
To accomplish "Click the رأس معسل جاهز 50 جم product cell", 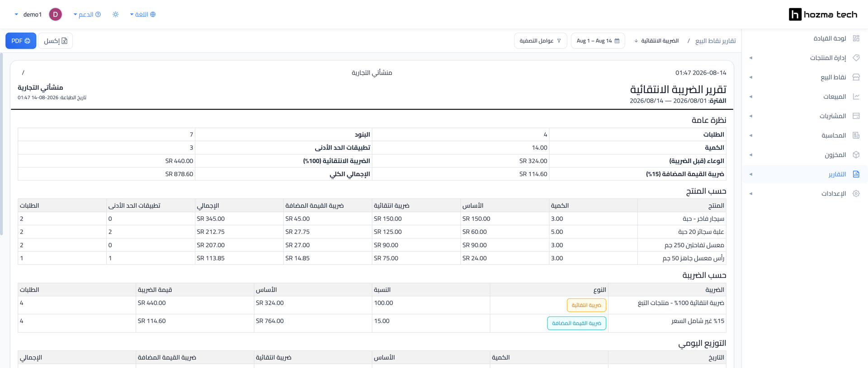I will [682, 258].
